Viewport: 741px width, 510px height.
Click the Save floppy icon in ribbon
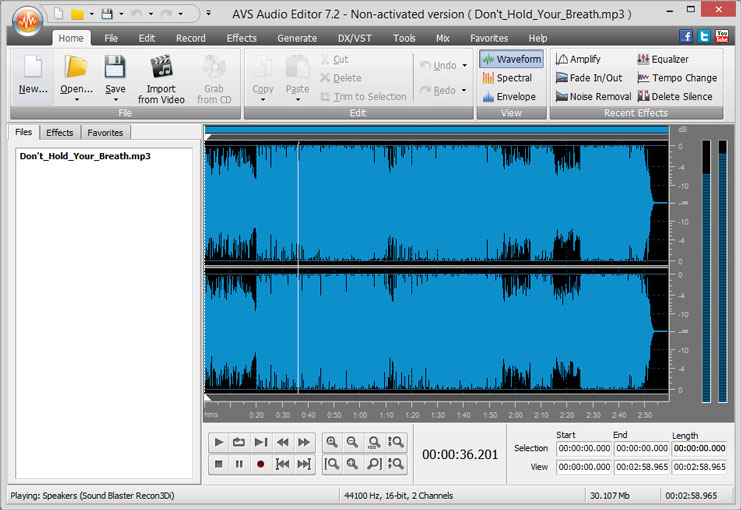tap(115, 66)
